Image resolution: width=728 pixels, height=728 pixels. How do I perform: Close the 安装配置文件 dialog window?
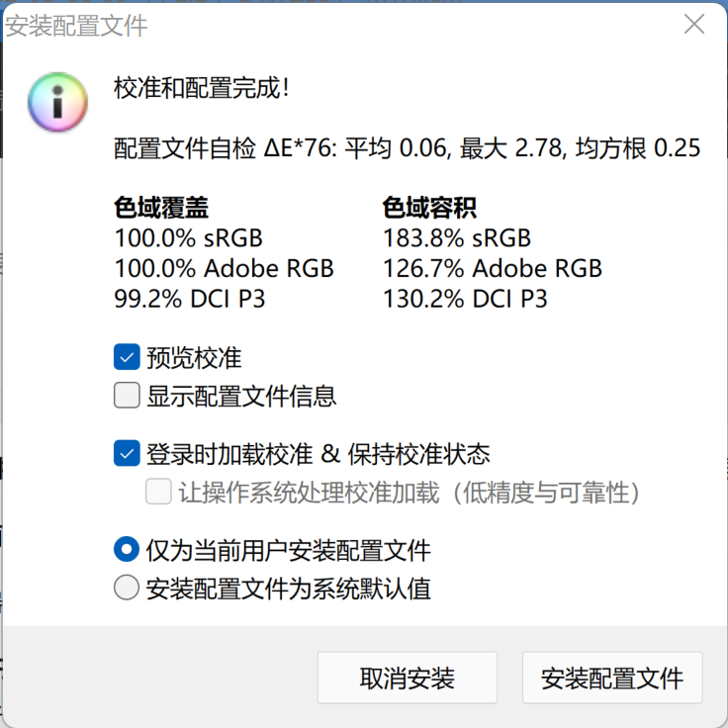[x=694, y=25]
